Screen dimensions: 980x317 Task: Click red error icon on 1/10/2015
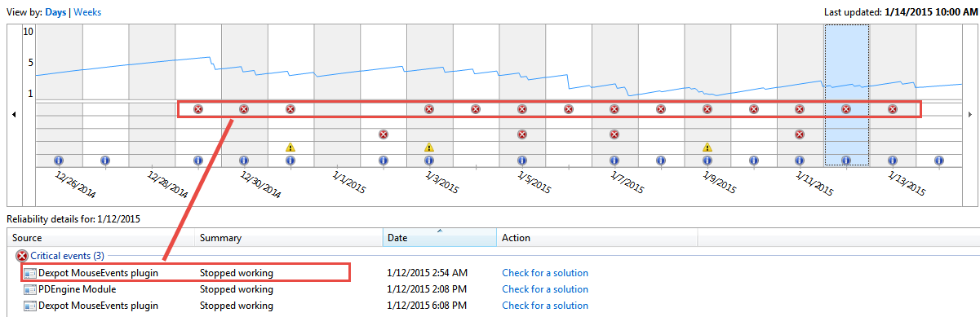pyautogui.click(x=753, y=109)
